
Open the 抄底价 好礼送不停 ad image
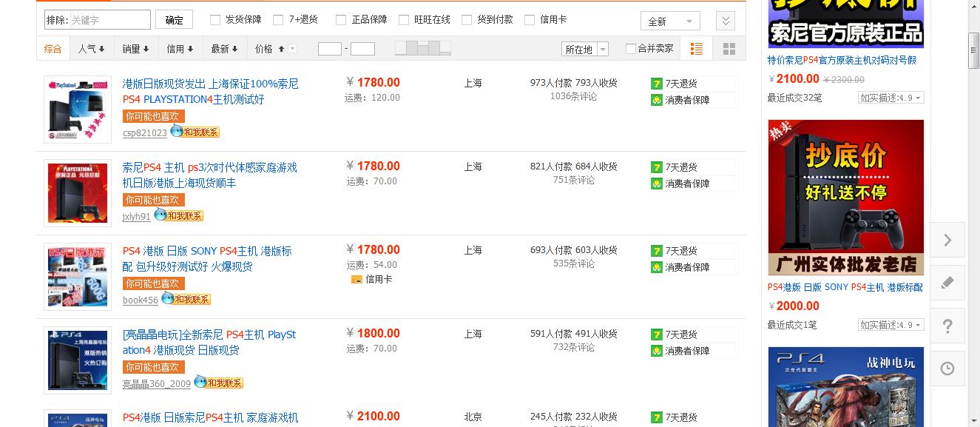(846, 198)
